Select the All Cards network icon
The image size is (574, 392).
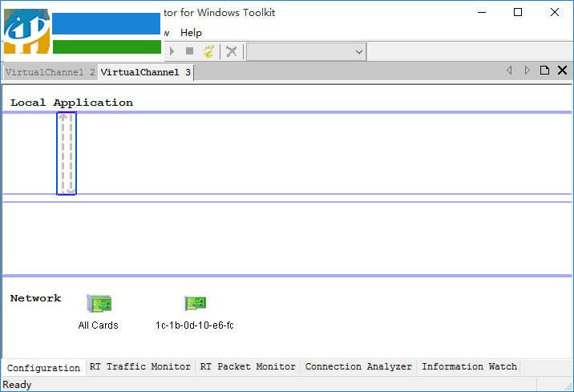pyautogui.click(x=99, y=303)
